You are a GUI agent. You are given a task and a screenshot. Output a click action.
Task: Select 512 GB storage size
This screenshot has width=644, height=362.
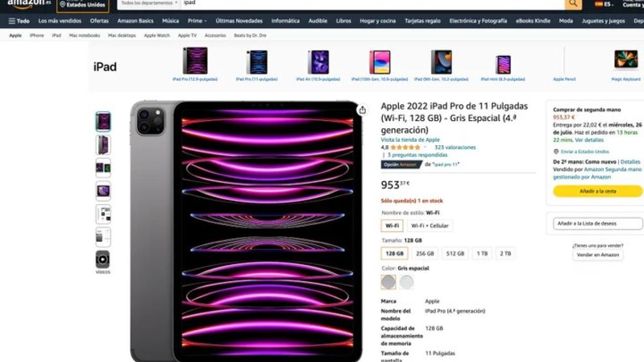(x=455, y=253)
